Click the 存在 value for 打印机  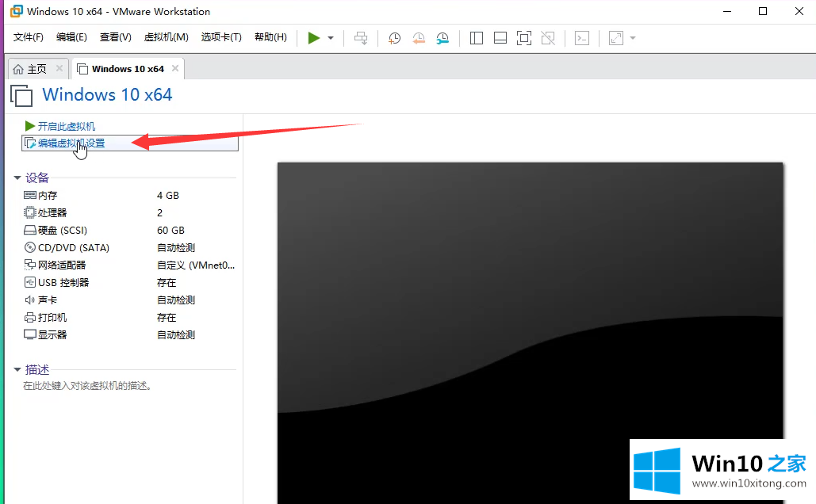point(167,317)
